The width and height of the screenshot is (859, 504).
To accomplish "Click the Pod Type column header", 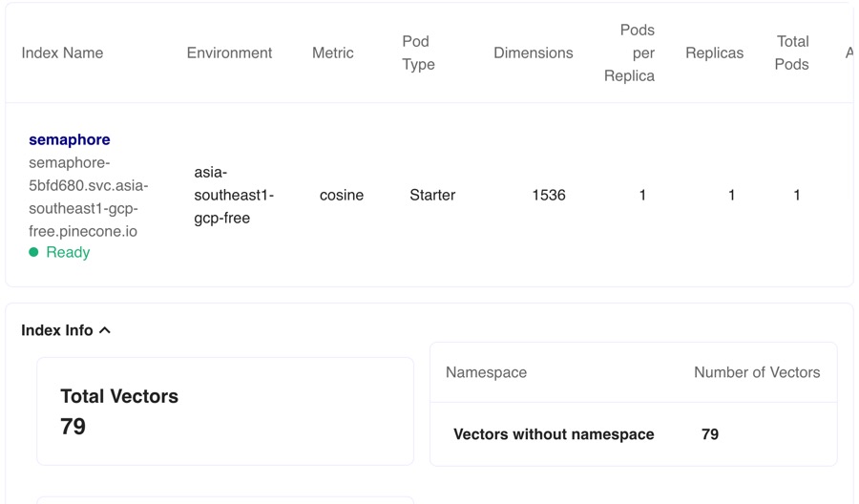I will pos(418,53).
